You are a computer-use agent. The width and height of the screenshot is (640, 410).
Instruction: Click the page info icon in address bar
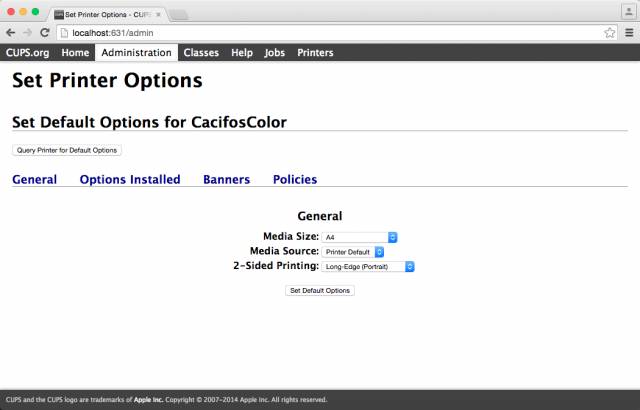click(x=64, y=33)
